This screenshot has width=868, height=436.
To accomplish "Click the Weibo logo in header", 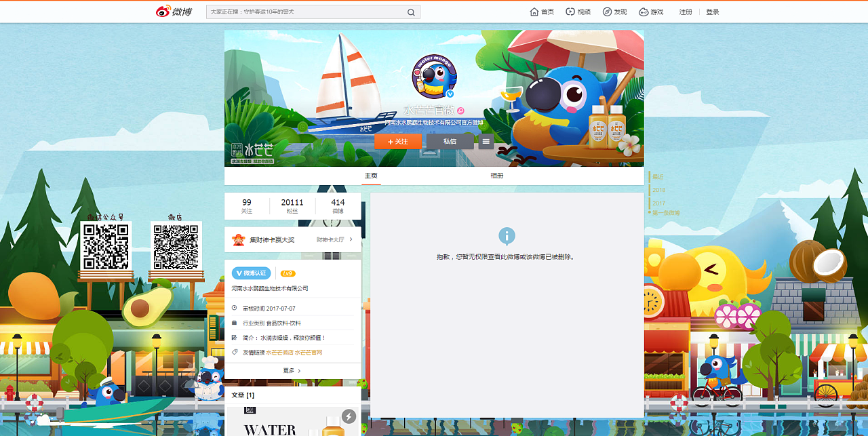I will point(174,12).
